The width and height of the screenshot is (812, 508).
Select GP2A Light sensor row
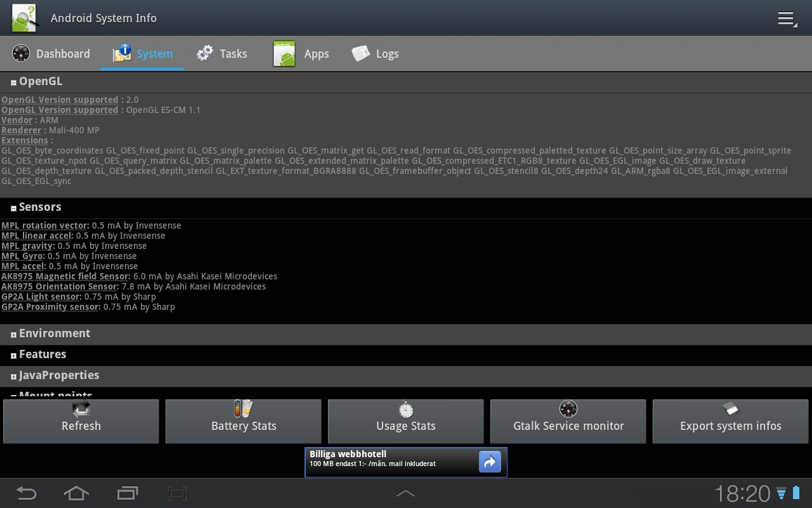click(79, 297)
